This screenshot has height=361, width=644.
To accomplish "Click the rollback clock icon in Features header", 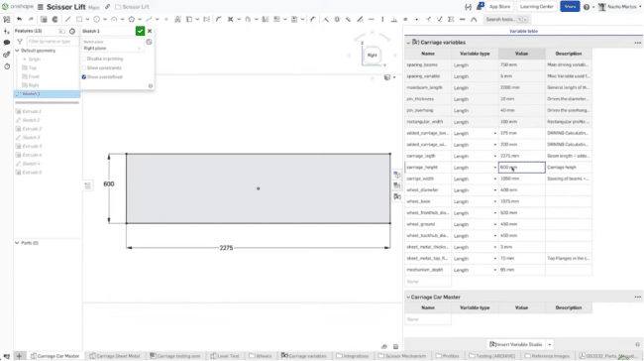I will [72, 31].
